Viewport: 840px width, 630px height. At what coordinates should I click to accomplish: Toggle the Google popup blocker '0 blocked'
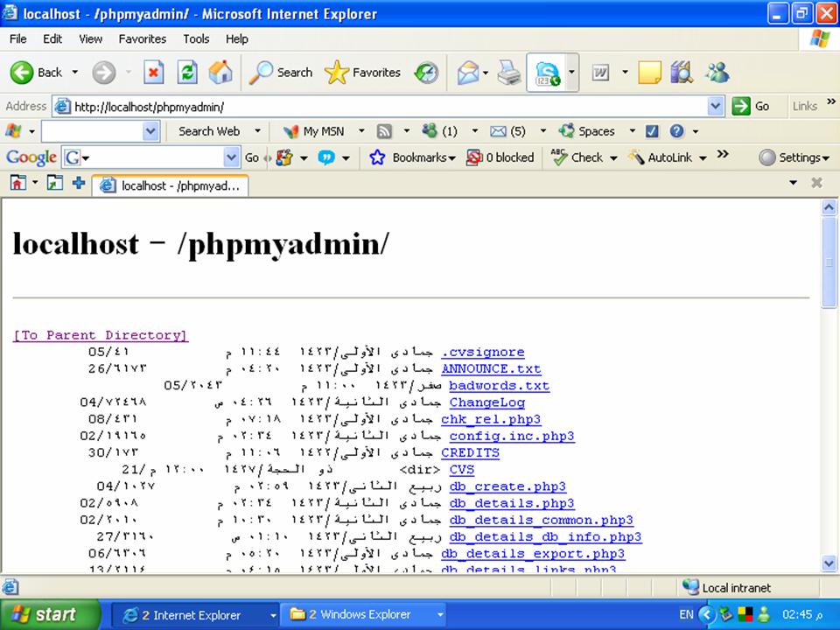tap(500, 157)
